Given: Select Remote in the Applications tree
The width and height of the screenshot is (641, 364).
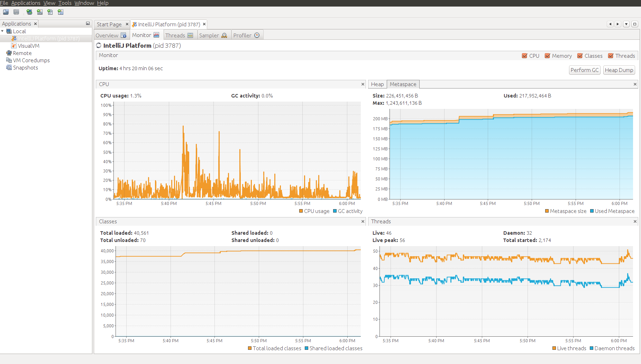Looking at the screenshot, I should pos(22,53).
